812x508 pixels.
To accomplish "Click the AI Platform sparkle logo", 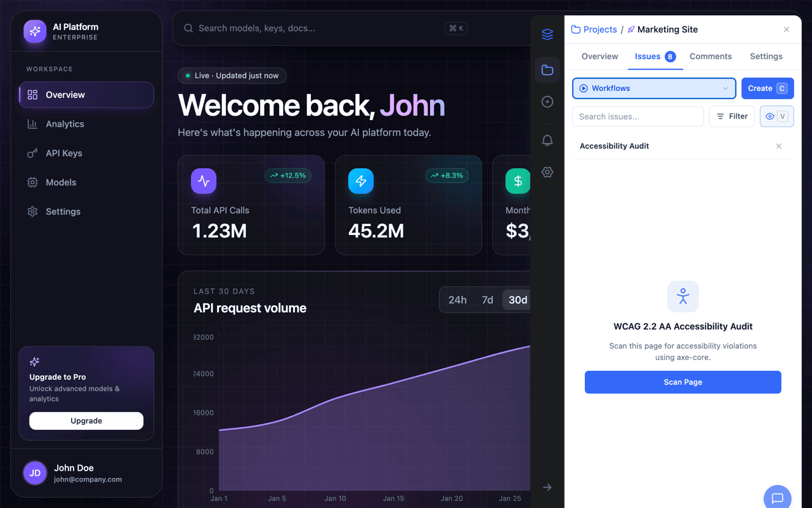I will tap(35, 31).
